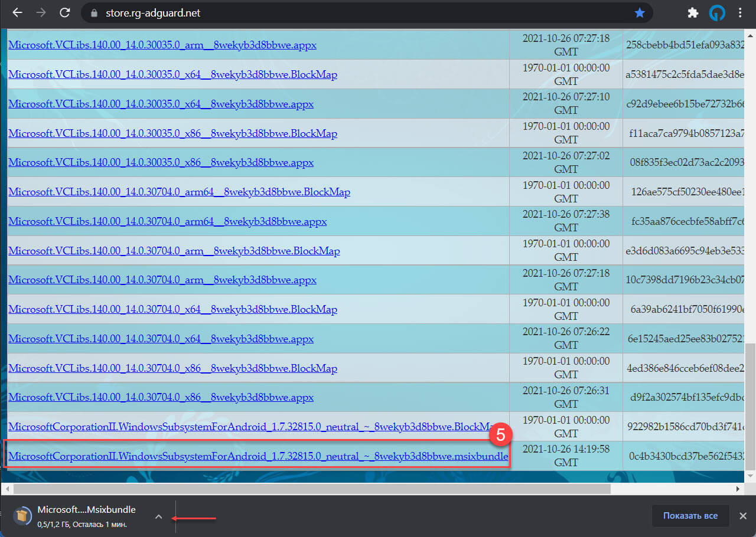The image size is (756, 537).
Task: Select hash beginning 10c7398dd7196b23
Action: (685, 280)
